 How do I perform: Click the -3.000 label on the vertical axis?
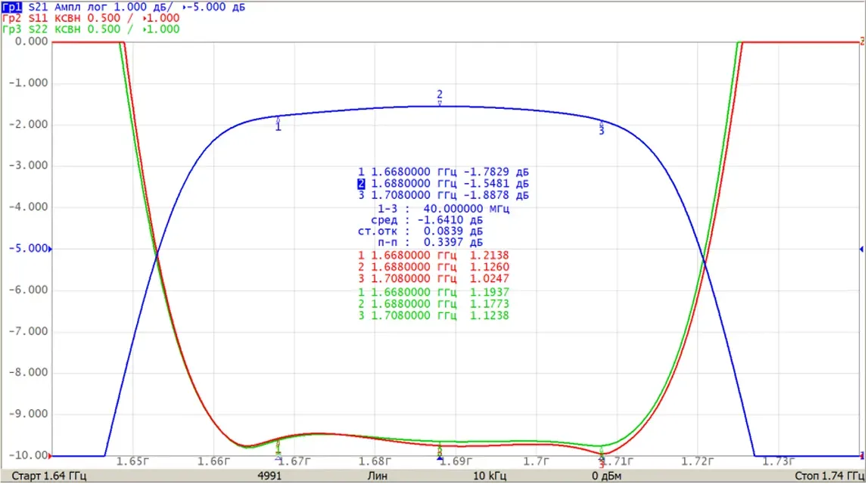(28, 166)
